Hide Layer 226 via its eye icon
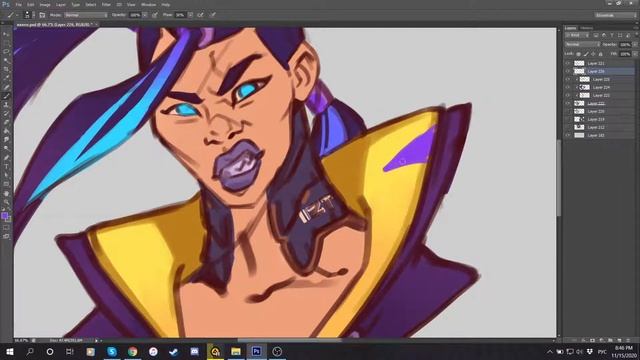Viewport: 640px width, 360px height. click(x=568, y=71)
